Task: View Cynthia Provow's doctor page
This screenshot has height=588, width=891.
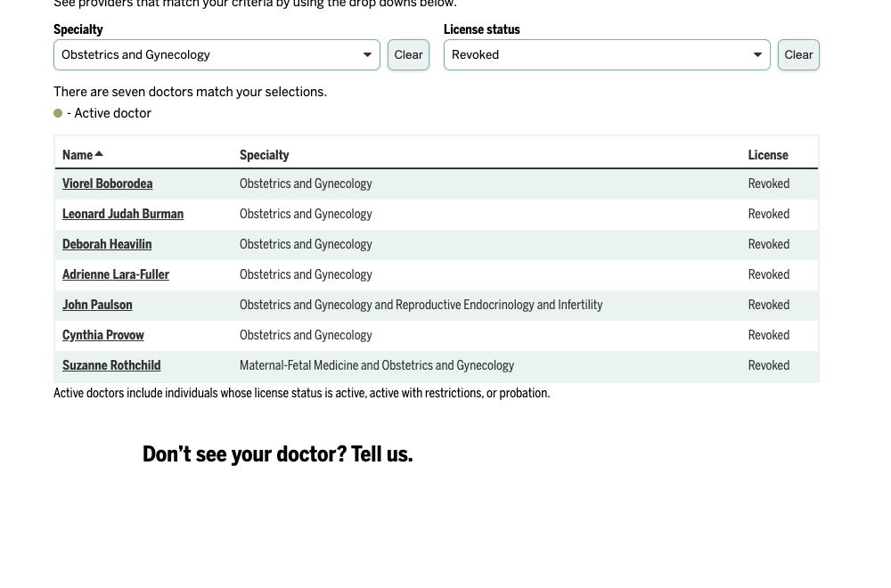Action: [102, 335]
